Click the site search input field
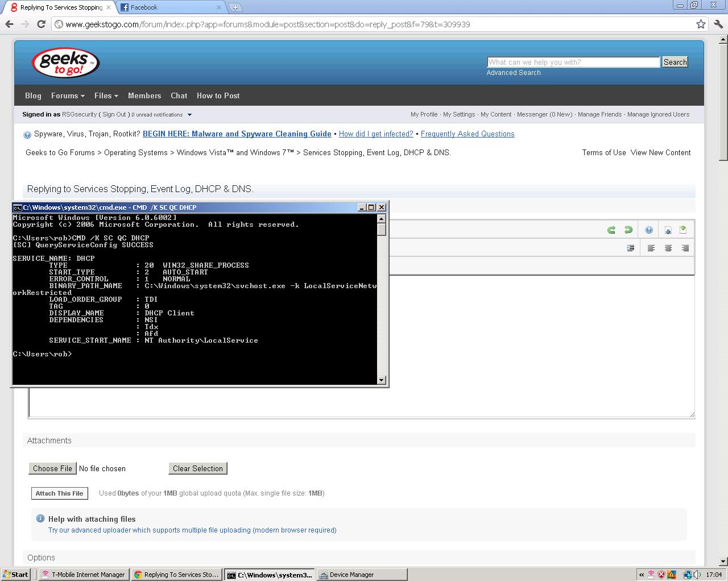The image size is (728, 582). (573, 62)
